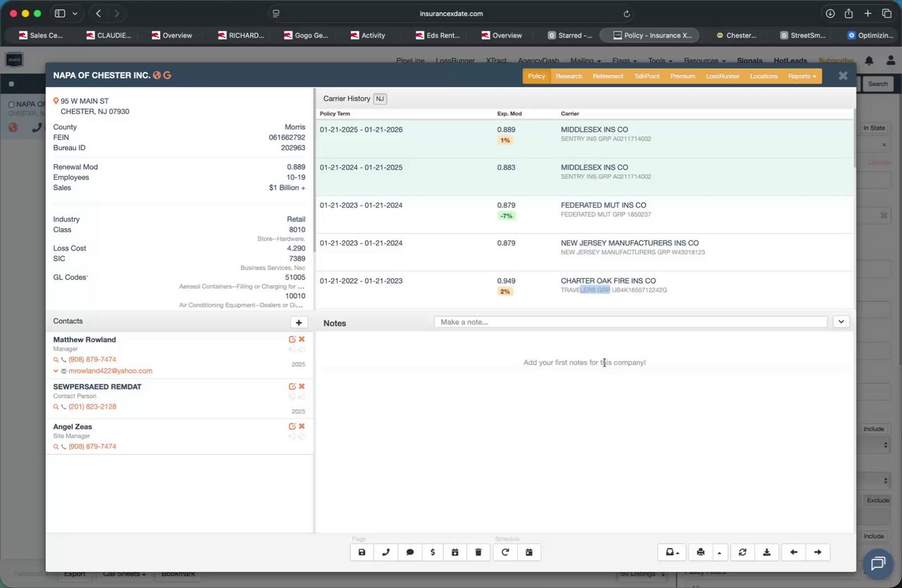Switch to the StreetSm... browser tab
The width and height of the screenshot is (902, 588).
pyautogui.click(x=803, y=35)
